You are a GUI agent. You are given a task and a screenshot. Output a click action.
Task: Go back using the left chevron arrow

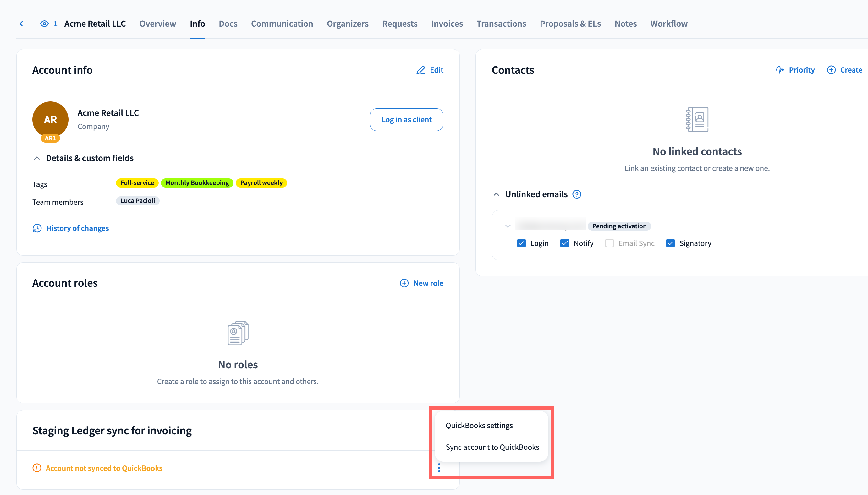click(x=21, y=24)
